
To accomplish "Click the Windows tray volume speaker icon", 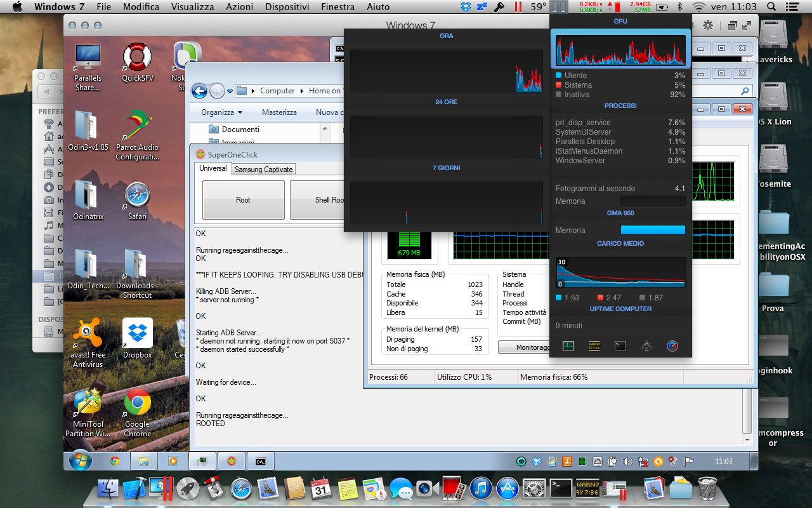I will click(628, 462).
